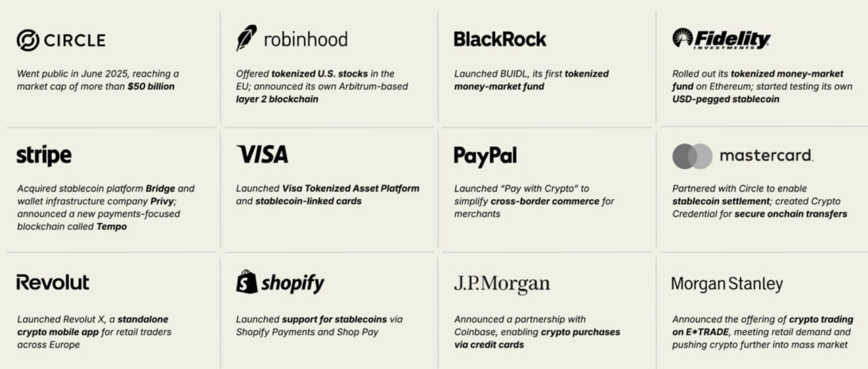Viewport: 868px width, 369px height.
Task: Select the Revolut logo
Action: 53,283
